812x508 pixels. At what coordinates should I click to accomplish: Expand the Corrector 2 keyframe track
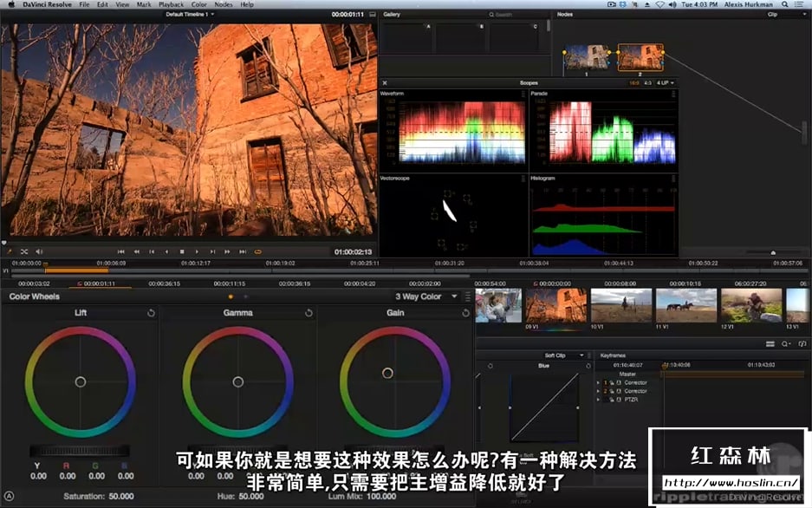point(599,391)
